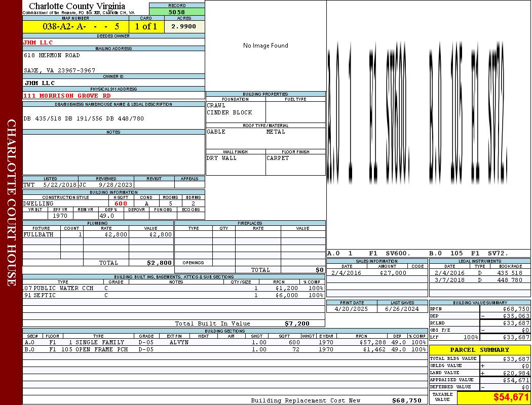The height and width of the screenshot is (405, 532).
Task: Click bedrooms count 2
Action: coord(193,204)
